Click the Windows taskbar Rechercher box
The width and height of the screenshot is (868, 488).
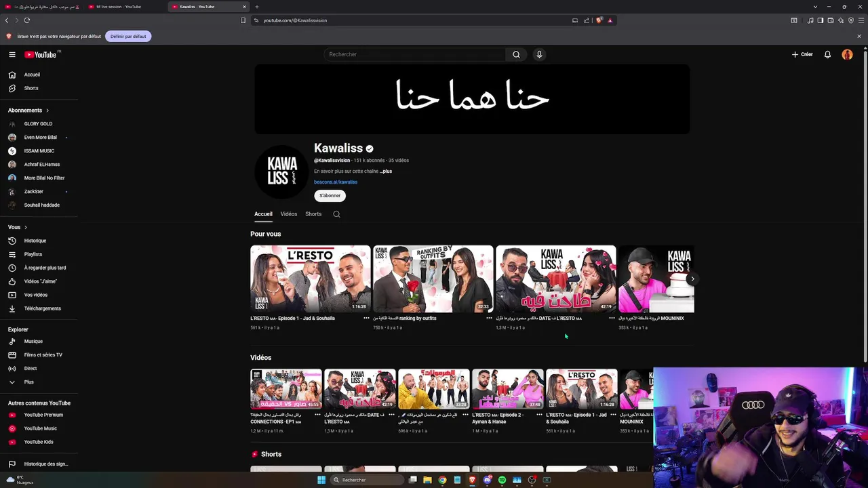click(368, 480)
